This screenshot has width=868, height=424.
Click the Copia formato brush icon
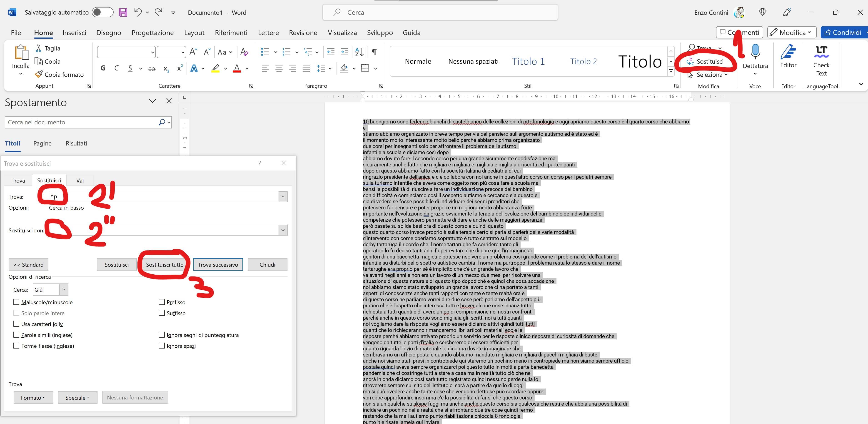click(x=39, y=75)
